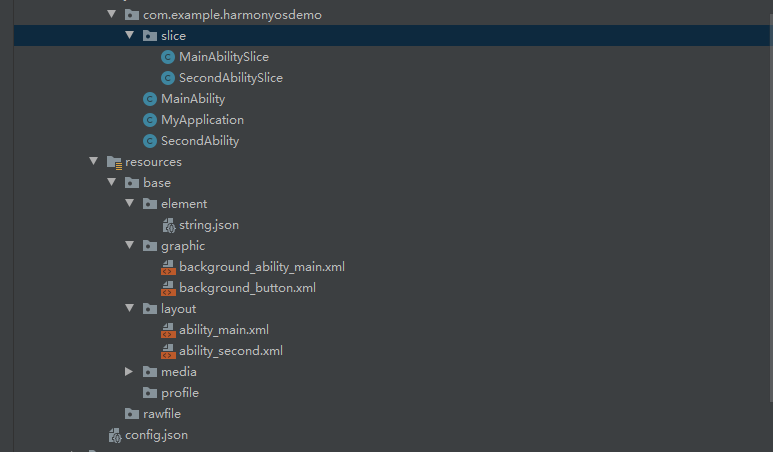The width and height of the screenshot is (773, 452).
Task: Click the resources root folder icon
Action: point(114,162)
